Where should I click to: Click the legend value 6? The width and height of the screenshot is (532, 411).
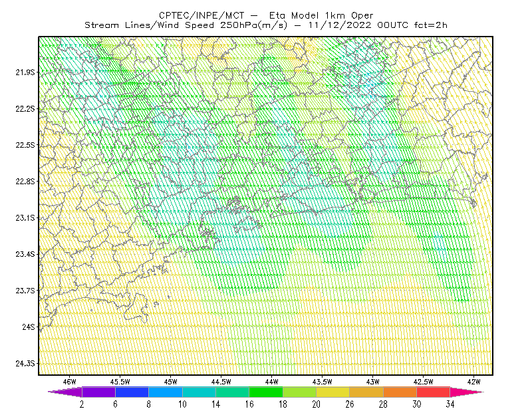[115, 404]
